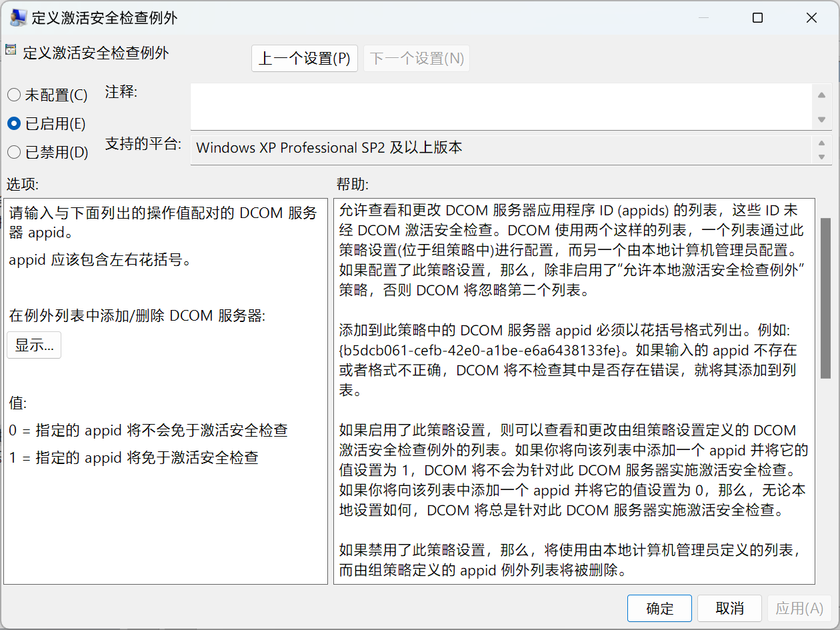
Task: Click the 支持的平台 text box
Action: (x=500, y=149)
